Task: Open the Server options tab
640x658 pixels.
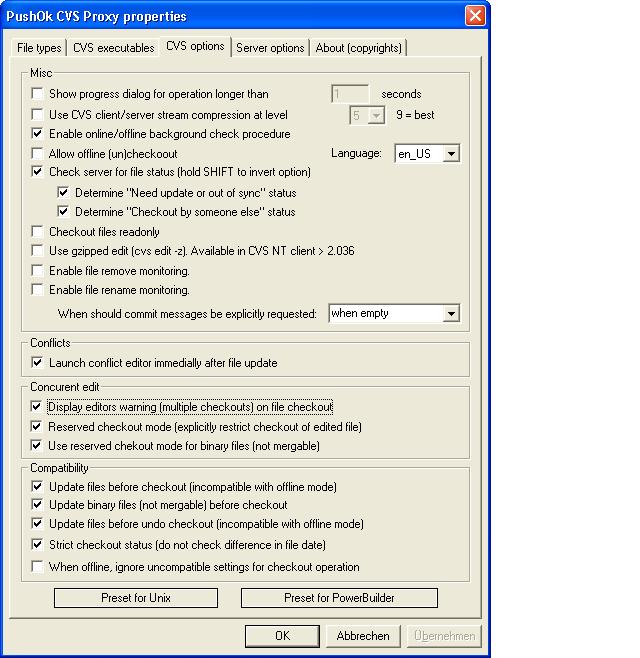Action: pyautogui.click(x=271, y=48)
